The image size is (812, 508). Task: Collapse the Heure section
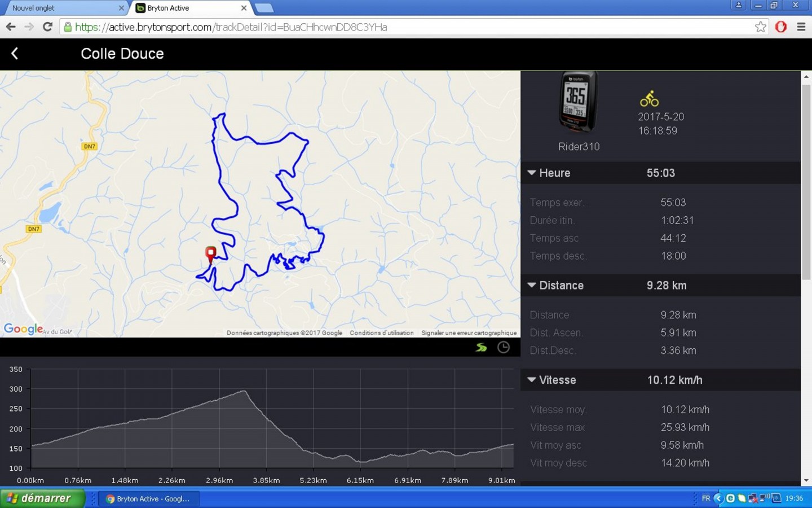pos(532,173)
